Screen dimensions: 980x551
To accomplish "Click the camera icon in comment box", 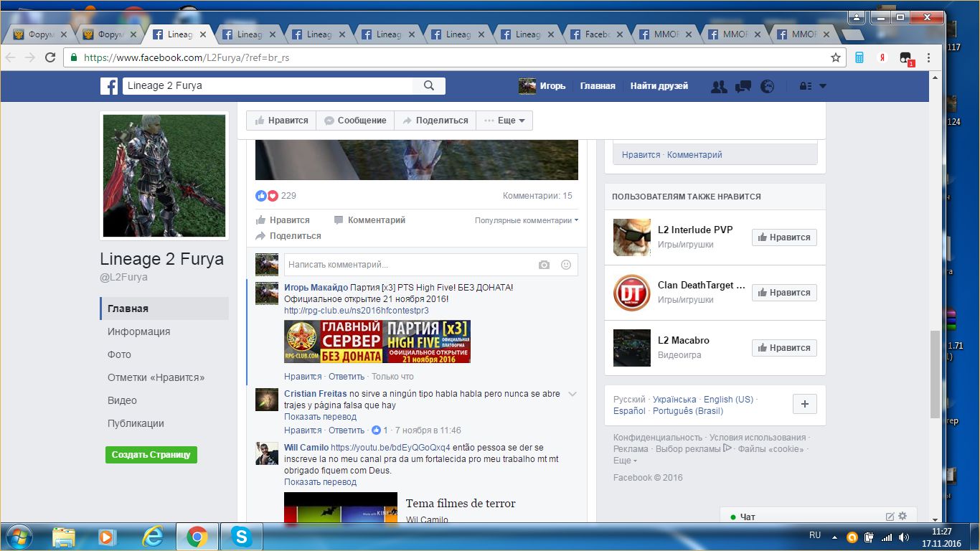I will click(x=544, y=265).
